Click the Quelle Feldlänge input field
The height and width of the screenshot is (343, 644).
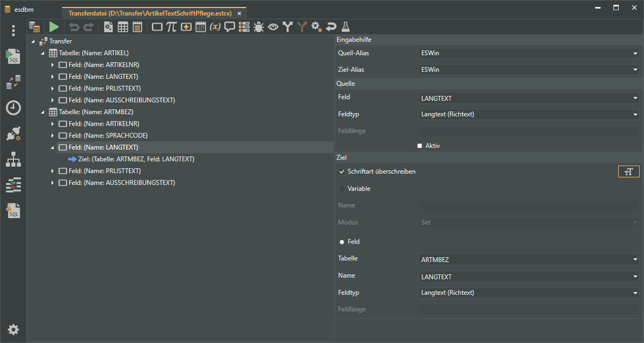pos(529,131)
